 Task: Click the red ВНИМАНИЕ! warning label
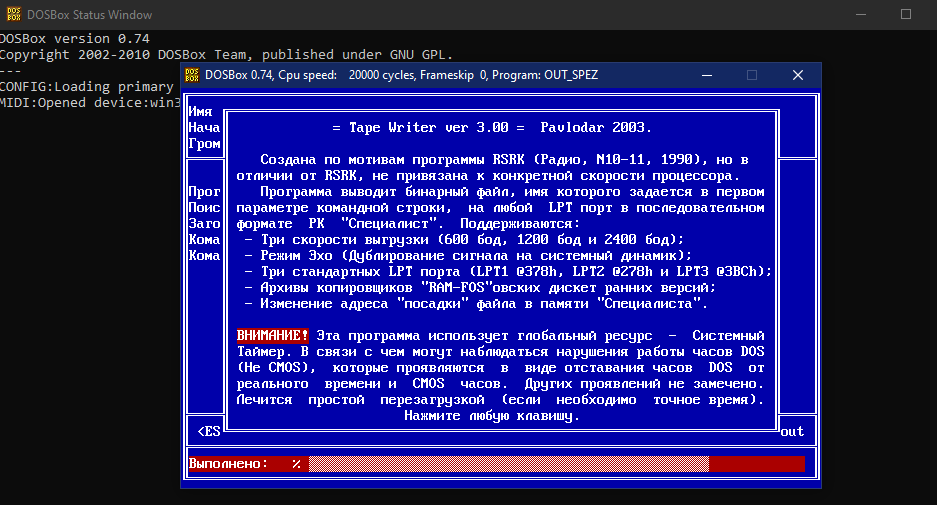pos(272,335)
